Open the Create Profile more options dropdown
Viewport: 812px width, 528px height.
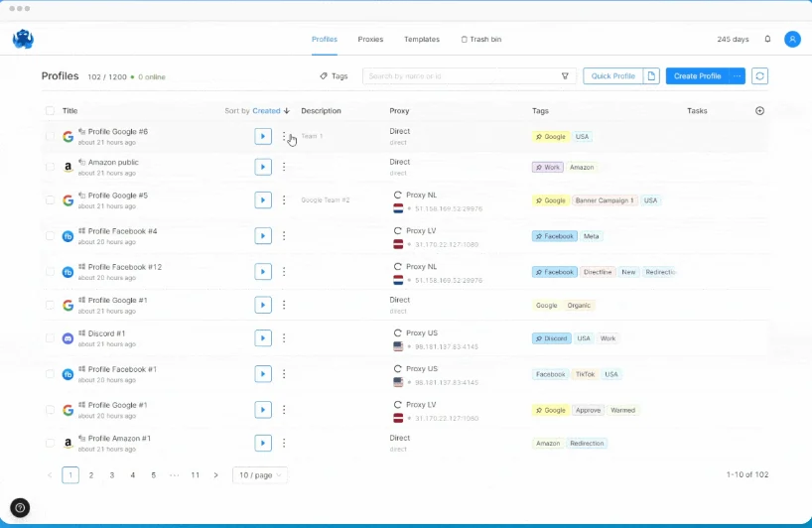click(x=737, y=76)
